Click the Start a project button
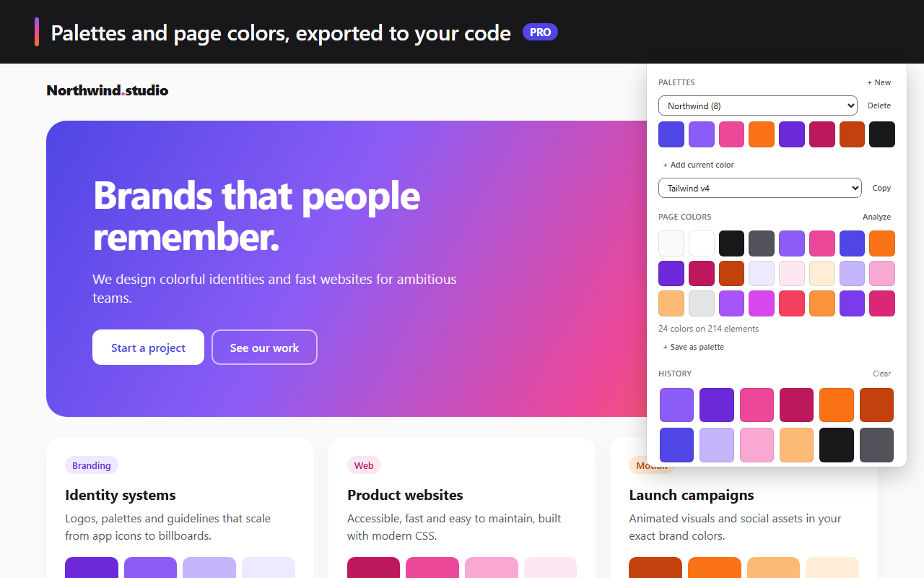924x578 pixels. point(148,348)
